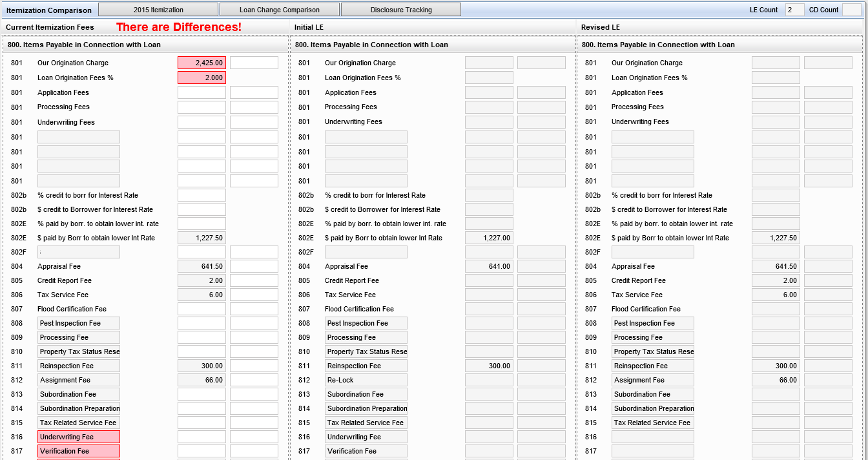Image resolution: width=868 pixels, height=460 pixels.
Task: Select Current Assignment Fee amount 66.00
Action: tap(202, 380)
